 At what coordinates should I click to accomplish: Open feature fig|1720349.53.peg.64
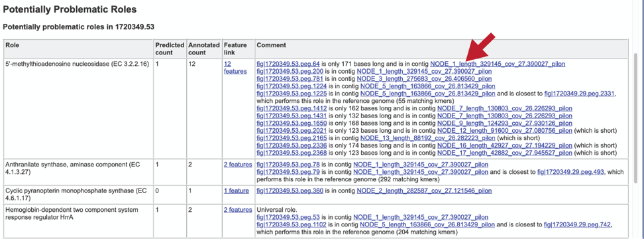pos(288,64)
